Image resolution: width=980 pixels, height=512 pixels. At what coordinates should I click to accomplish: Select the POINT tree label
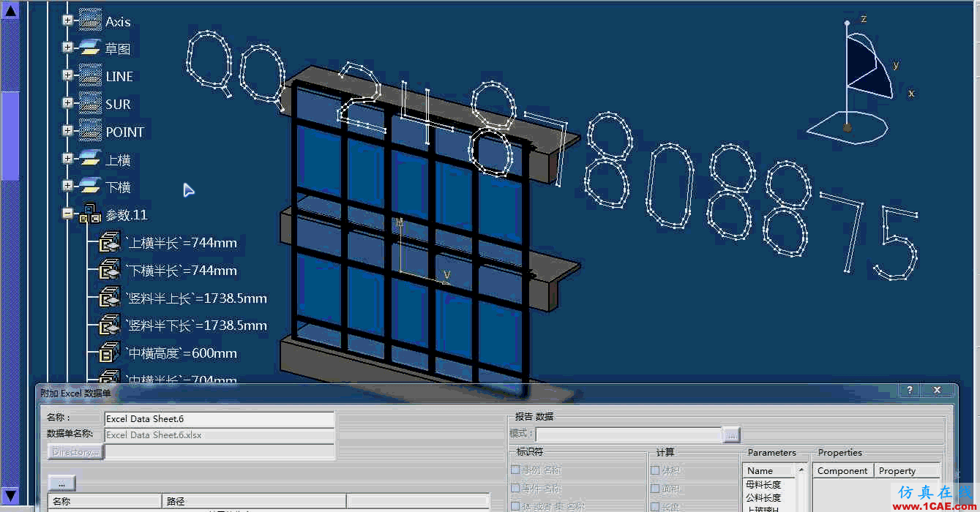tap(125, 132)
